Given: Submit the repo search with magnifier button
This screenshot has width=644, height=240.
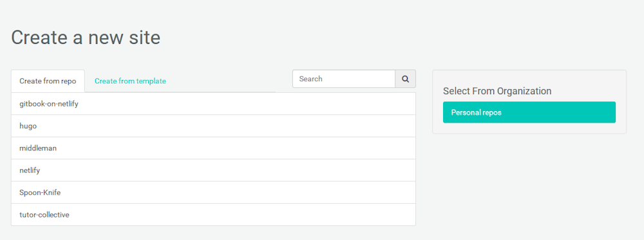Looking at the screenshot, I should [405, 79].
